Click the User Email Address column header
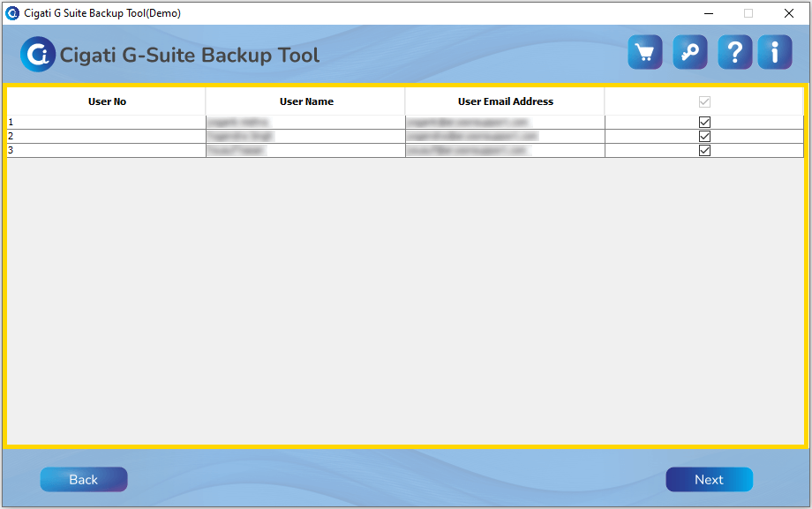Image resolution: width=812 pixels, height=509 pixels. tap(505, 101)
